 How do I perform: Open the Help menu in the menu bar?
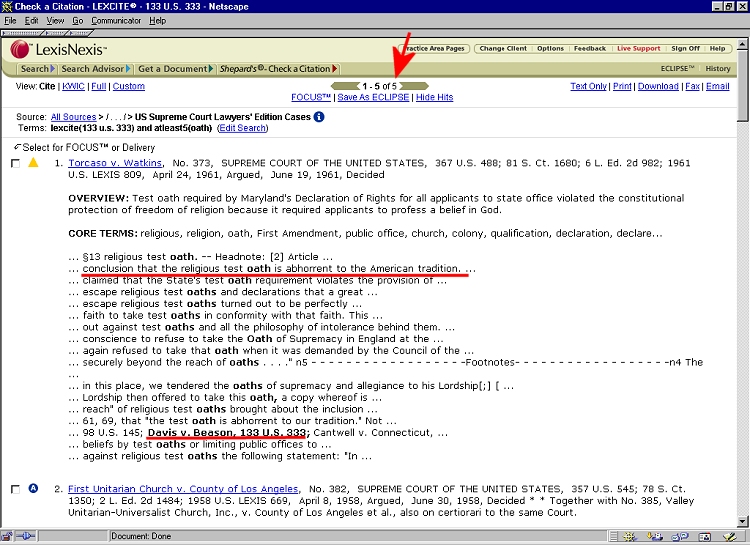[157, 21]
